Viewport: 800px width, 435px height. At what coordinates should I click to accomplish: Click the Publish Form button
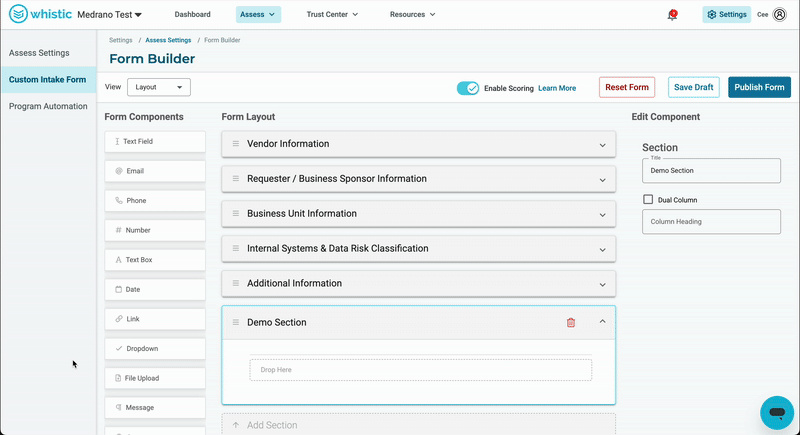click(x=759, y=87)
